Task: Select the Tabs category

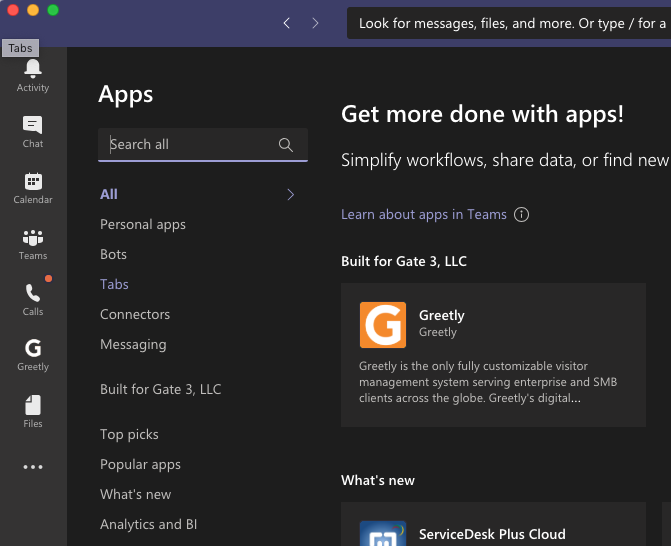Action: [114, 284]
